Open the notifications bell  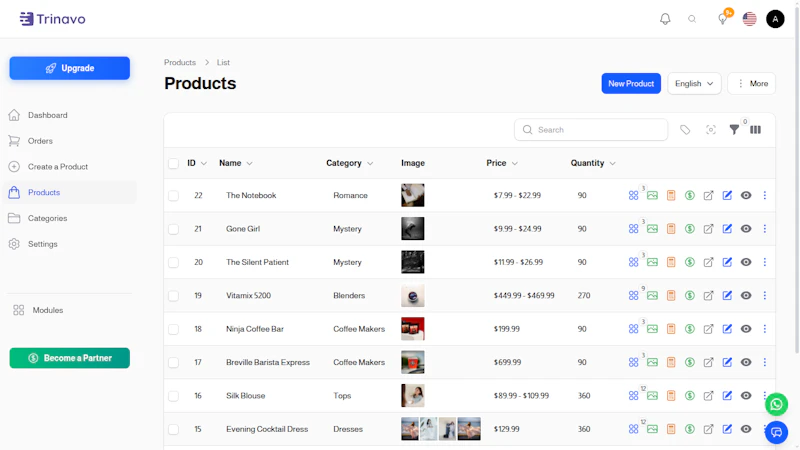tap(665, 19)
